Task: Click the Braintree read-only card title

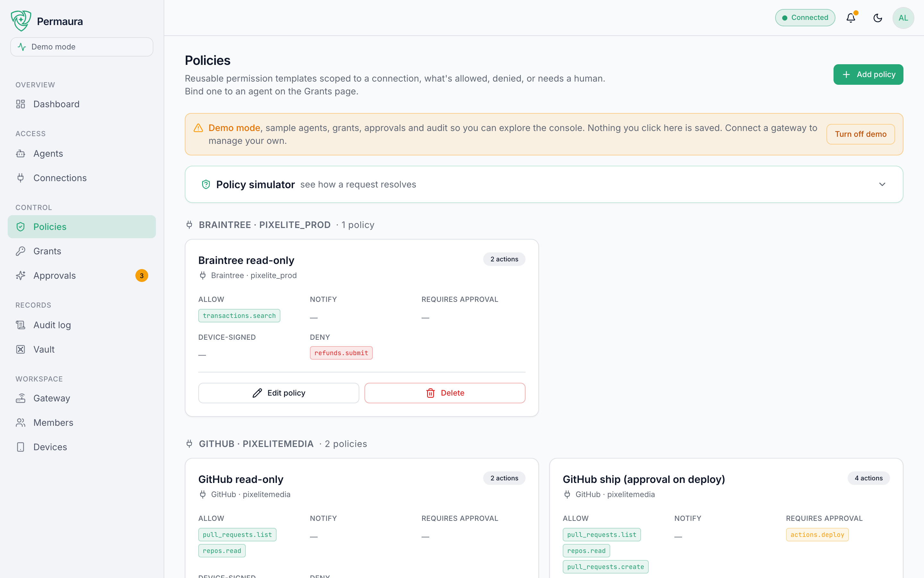Action: (x=246, y=260)
